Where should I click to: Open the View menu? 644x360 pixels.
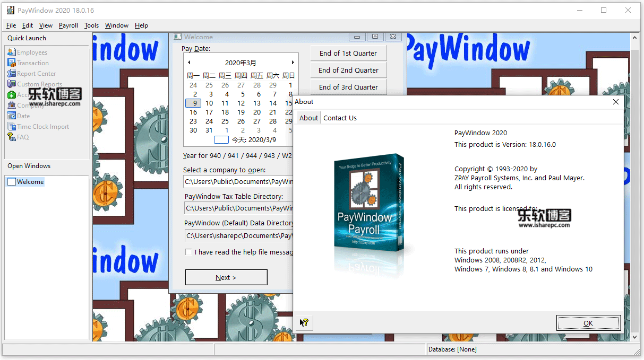coord(46,25)
